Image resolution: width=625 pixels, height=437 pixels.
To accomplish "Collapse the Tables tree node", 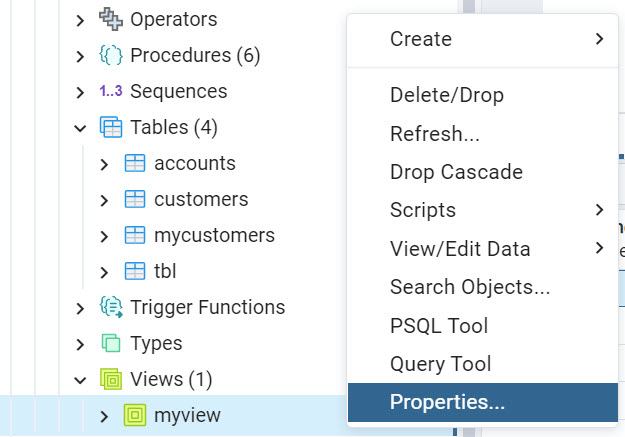I will 80,127.
